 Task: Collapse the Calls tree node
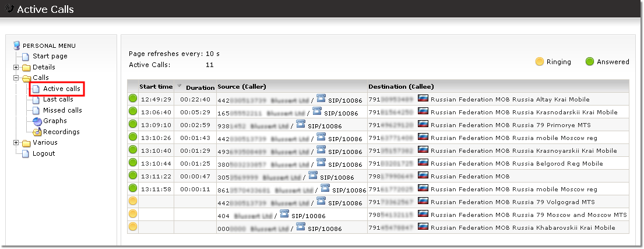[x=16, y=78]
